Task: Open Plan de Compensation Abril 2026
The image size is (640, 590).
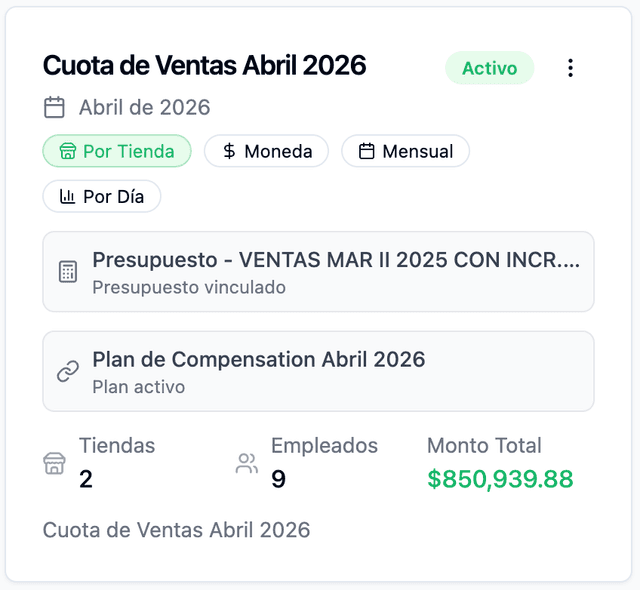Action: pyautogui.click(x=318, y=371)
